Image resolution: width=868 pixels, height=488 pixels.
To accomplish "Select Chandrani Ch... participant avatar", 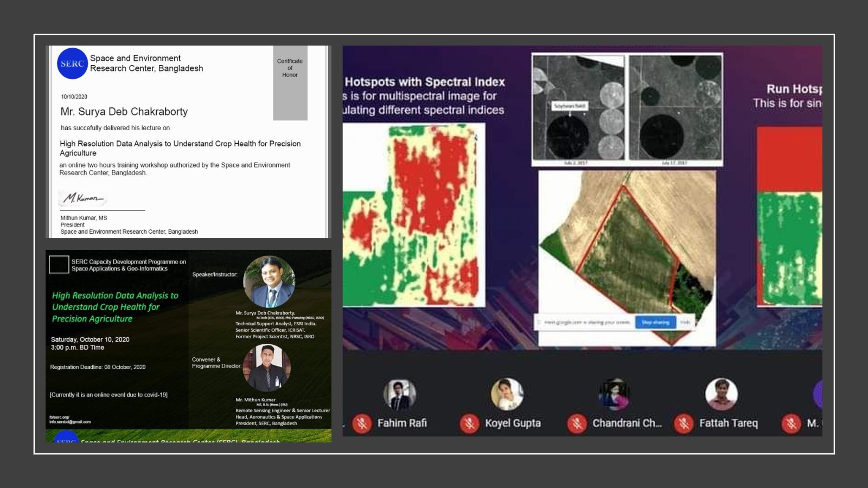I will pyautogui.click(x=614, y=394).
